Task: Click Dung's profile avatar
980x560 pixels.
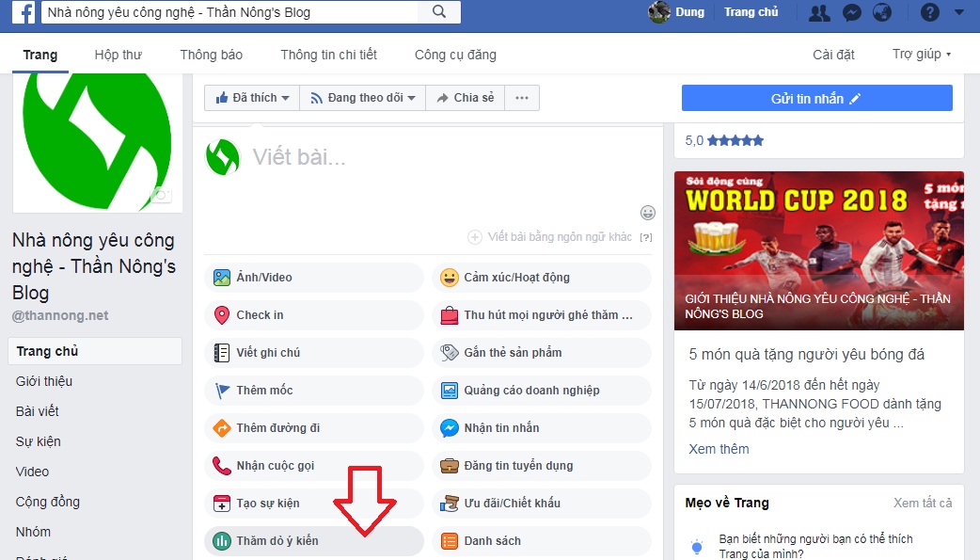Action: tap(658, 12)
